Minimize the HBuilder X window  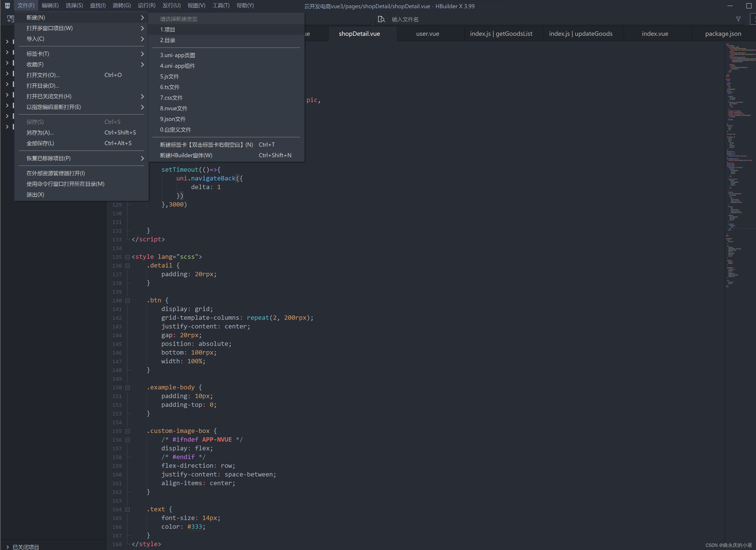[x=730, y=6]
